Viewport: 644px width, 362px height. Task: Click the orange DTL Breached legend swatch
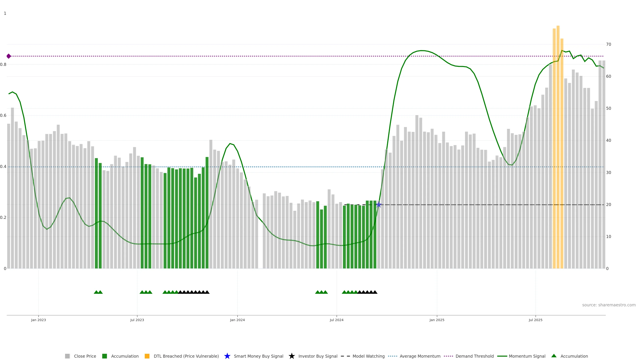(147, 356)
